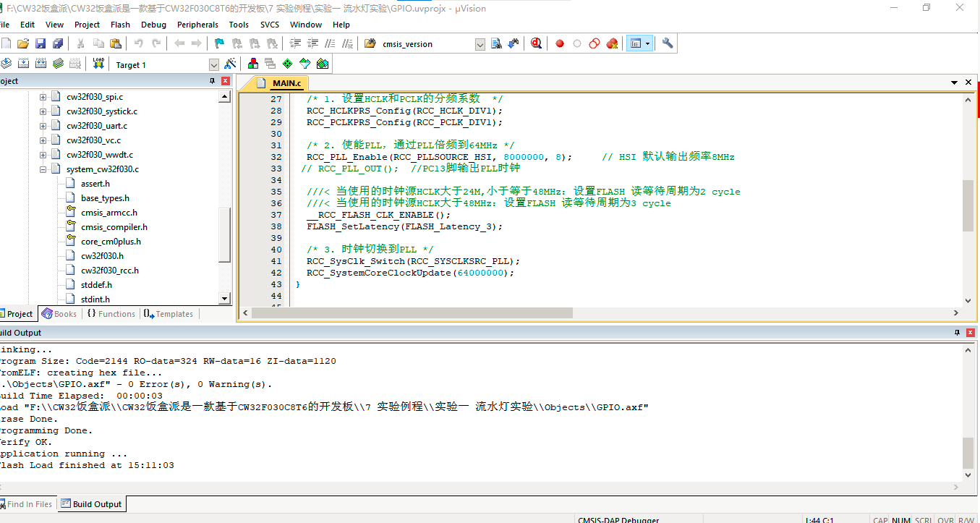Click the "Flash Load finished at 15:11:03" line
This screenshot has width=980, height=523.
87,465
